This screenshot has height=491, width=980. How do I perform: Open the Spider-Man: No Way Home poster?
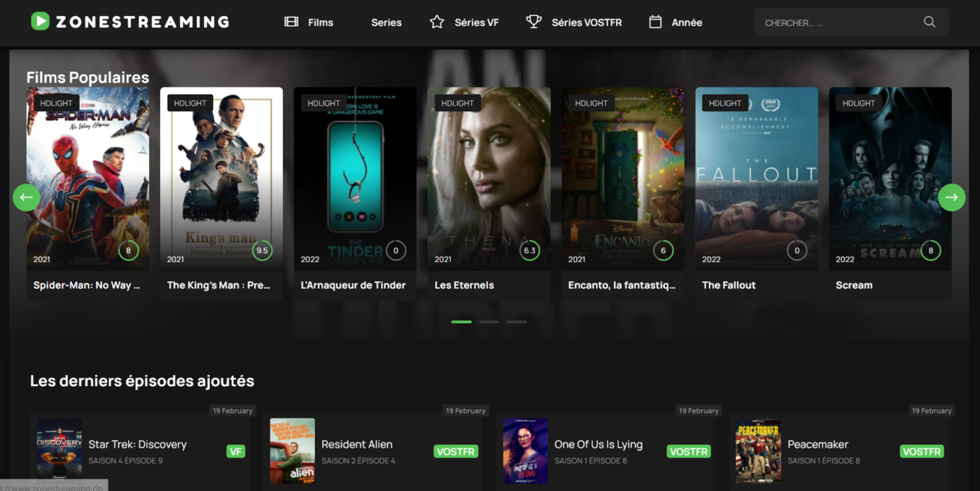(x=87, y=178)
